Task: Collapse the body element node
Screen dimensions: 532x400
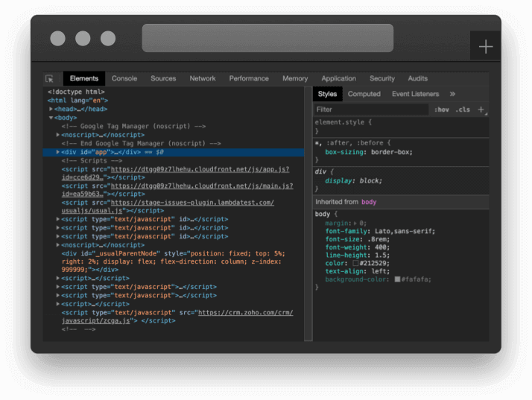Action: pyautogui.click(x=51, y=118)
